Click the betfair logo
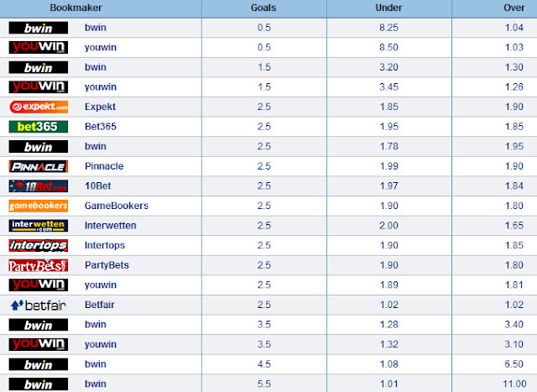The height and width of the screenshot is (392, 537). pos(39,305)
